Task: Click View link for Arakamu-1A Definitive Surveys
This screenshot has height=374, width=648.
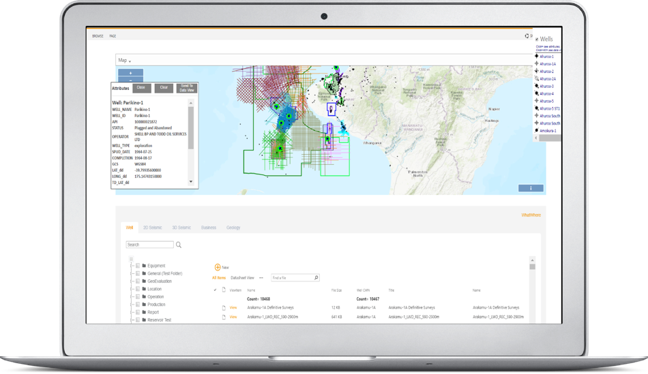Action: click(233, 308)
